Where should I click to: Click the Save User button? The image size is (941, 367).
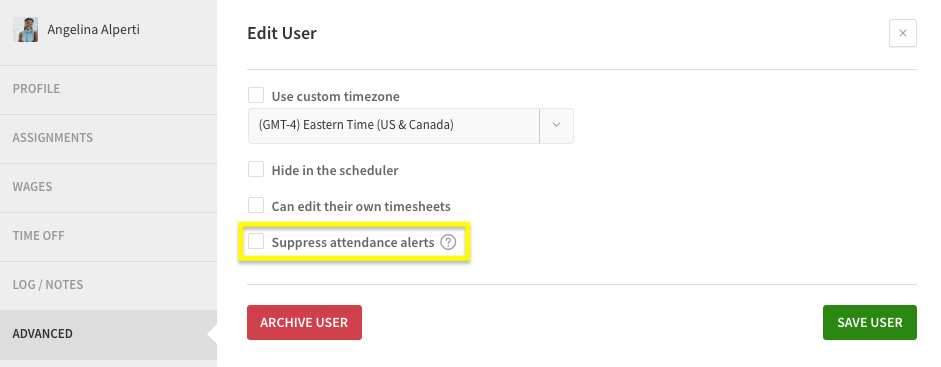pyautogui.click(x=870, y=323)
